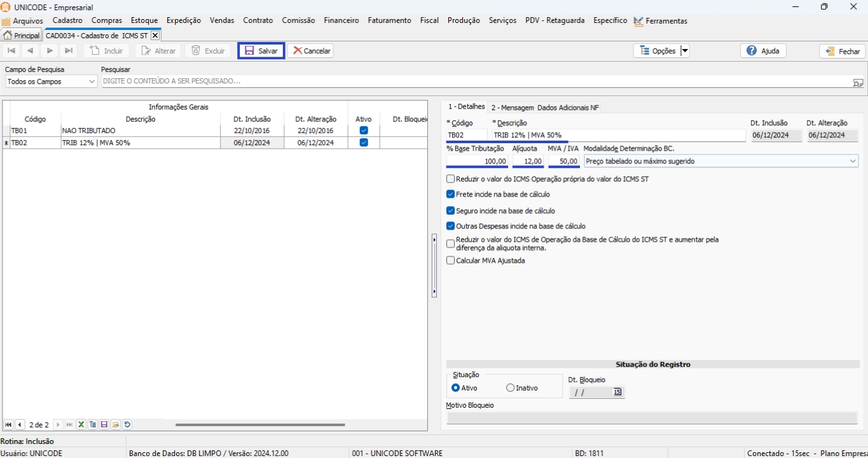Screen dimensions: 868x458
Task: Expand the Modalidade Determinação BC dropdown
Action: [x=853, y=162]
